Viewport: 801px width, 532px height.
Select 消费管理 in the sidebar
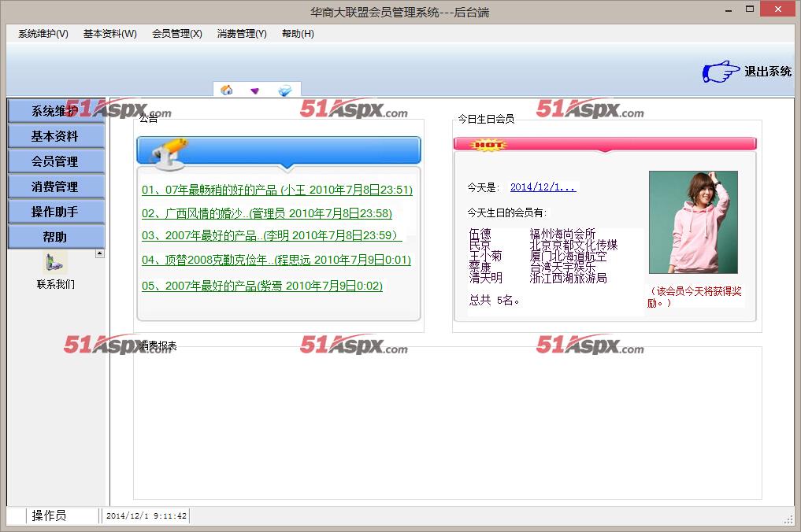[x=56, y=187]
